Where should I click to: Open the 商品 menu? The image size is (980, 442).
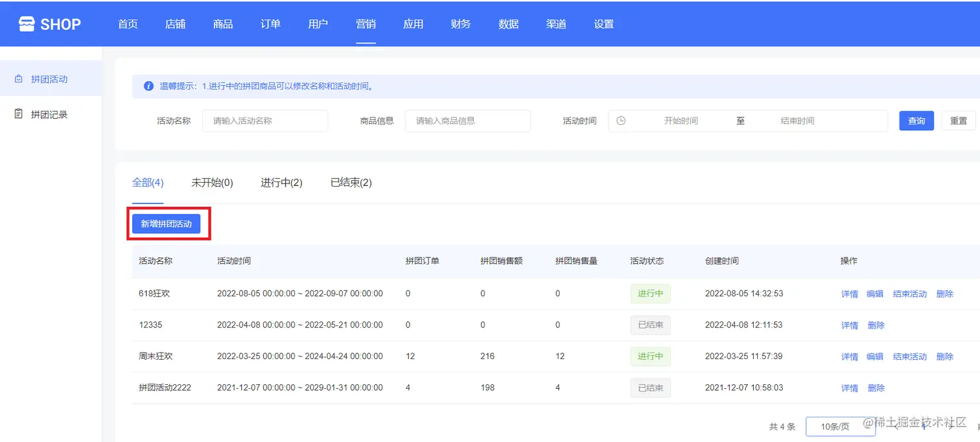[223, 24]
